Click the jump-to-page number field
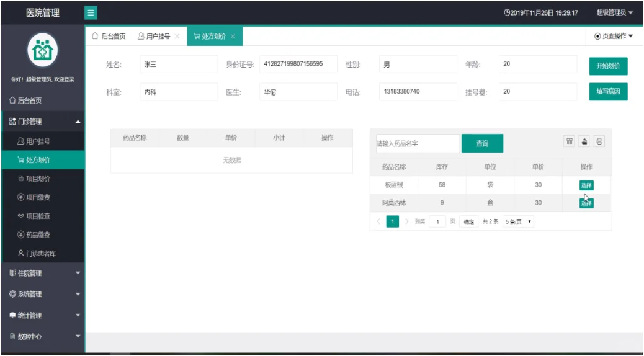This screenshot has width=644, height=356. 437,221
